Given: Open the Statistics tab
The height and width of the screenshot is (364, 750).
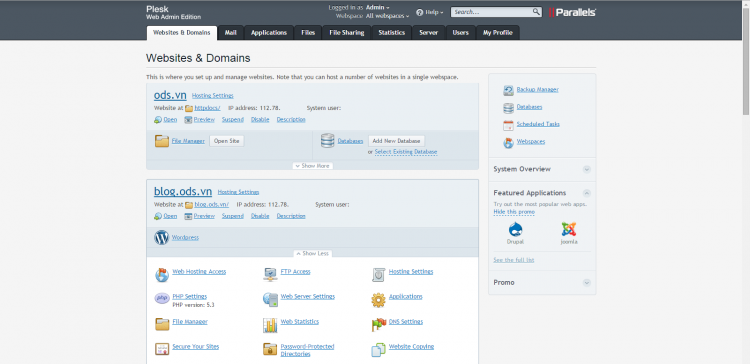Looking at the screenshot, I should pos(392,33).
